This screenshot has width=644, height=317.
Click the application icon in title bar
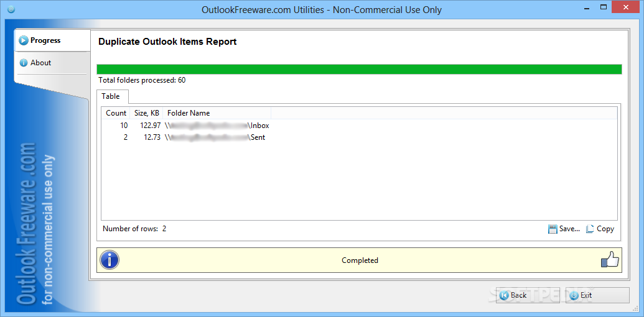coord(11,9)
